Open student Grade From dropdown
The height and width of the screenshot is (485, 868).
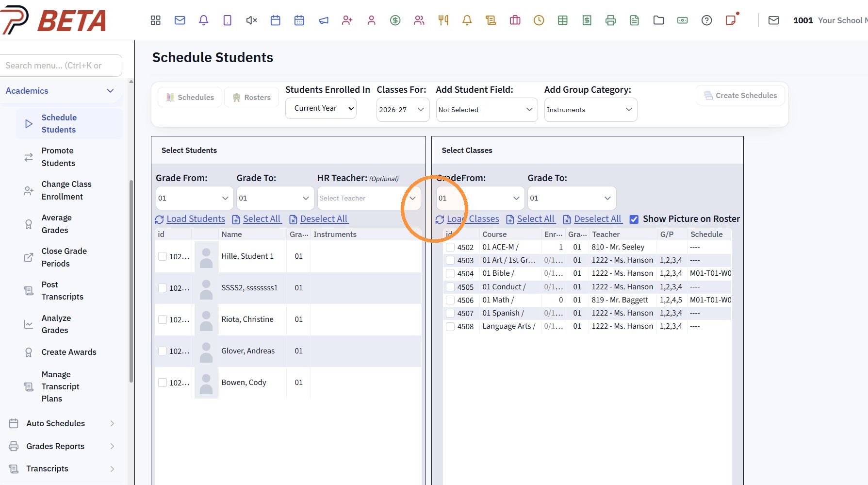tap(194, 198)
